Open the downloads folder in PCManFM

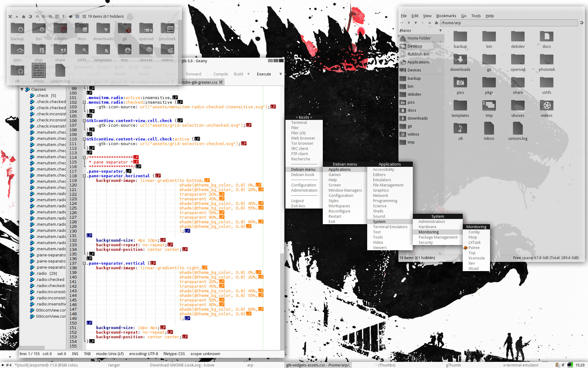(x=460, y=63)
